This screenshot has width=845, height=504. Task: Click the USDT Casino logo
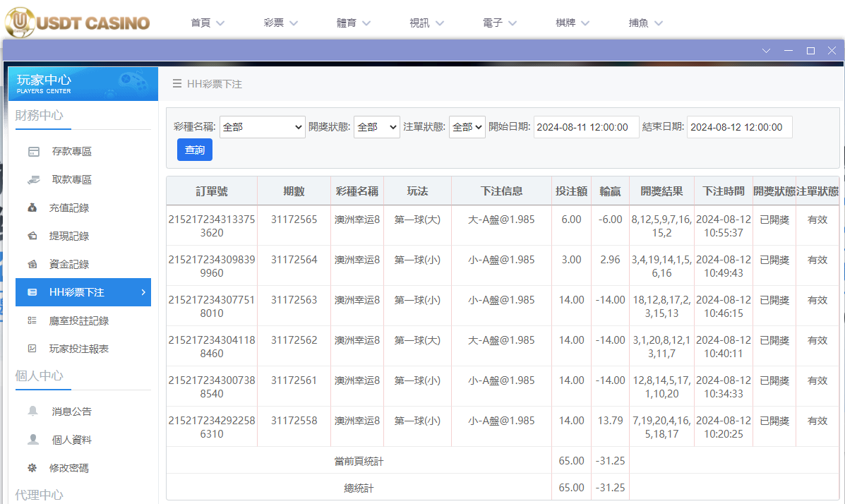click(76, 22)
